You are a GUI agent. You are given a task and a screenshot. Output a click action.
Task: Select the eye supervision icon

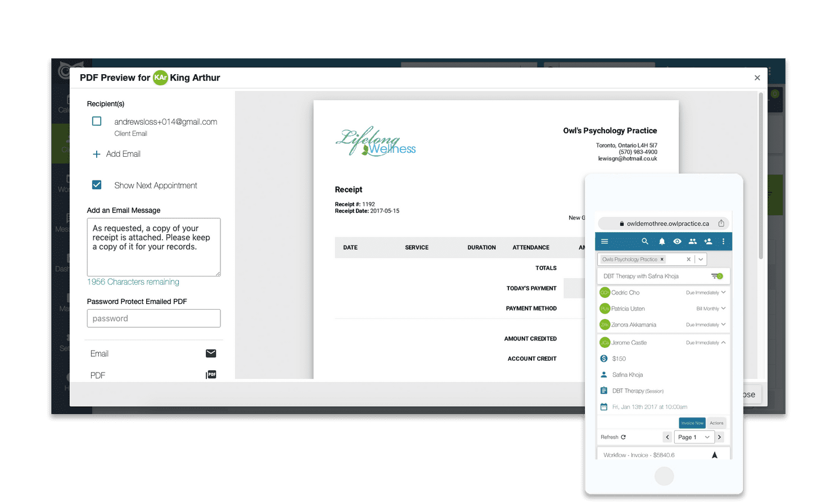(677, 241)
